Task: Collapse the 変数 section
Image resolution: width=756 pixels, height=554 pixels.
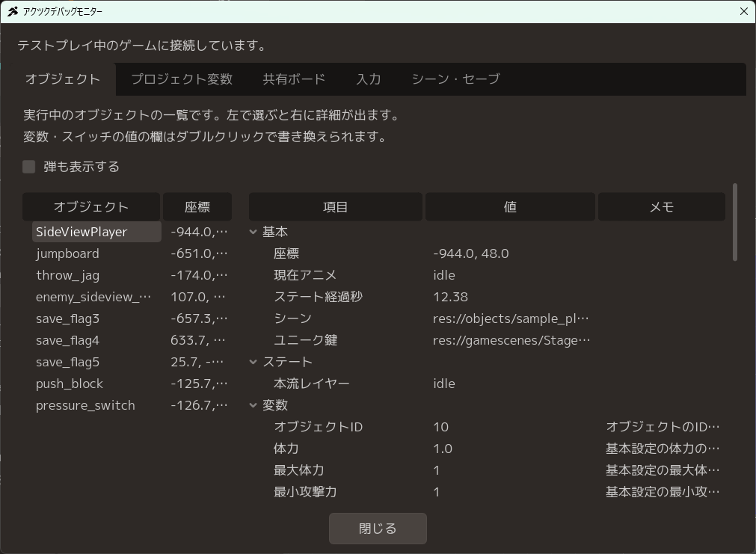Action: (253, 405)
